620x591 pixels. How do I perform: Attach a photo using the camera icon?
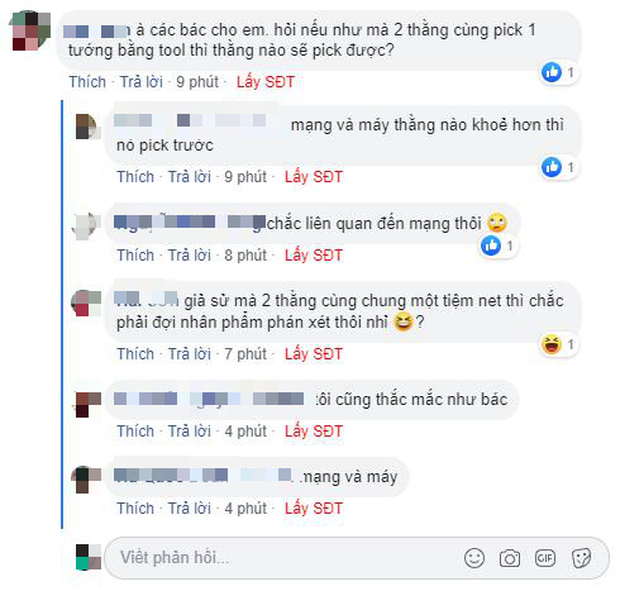coord(510,558)
